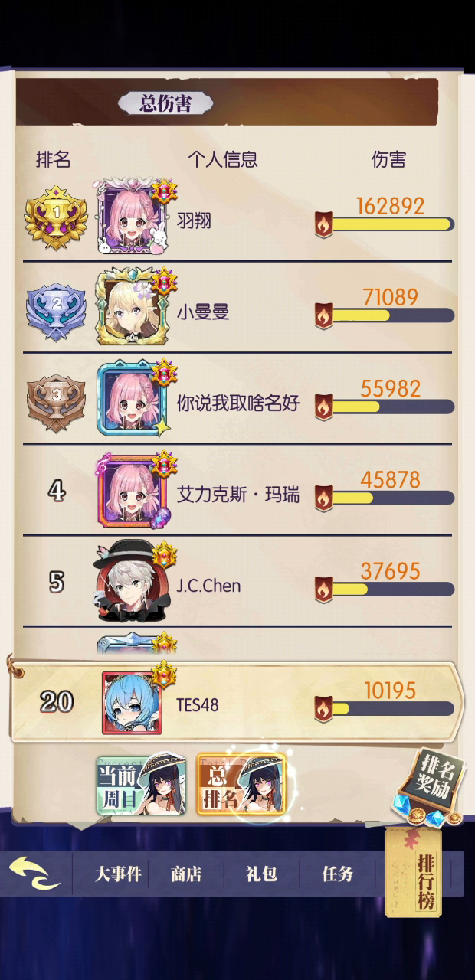This screenshot has width=475, height=980.
Task: Select the 总排名 overall ranking toggle
Action: (x=241, y=785)
